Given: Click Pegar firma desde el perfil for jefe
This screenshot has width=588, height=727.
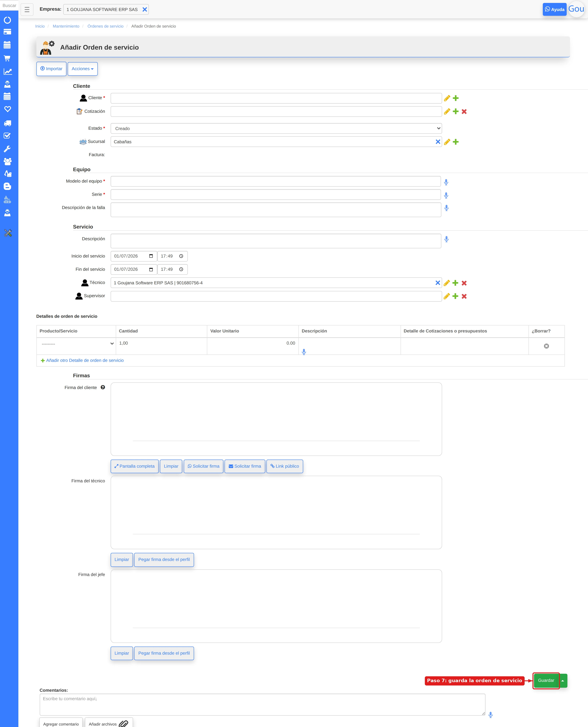Looking at the screenshot, I should pos(164,653).
